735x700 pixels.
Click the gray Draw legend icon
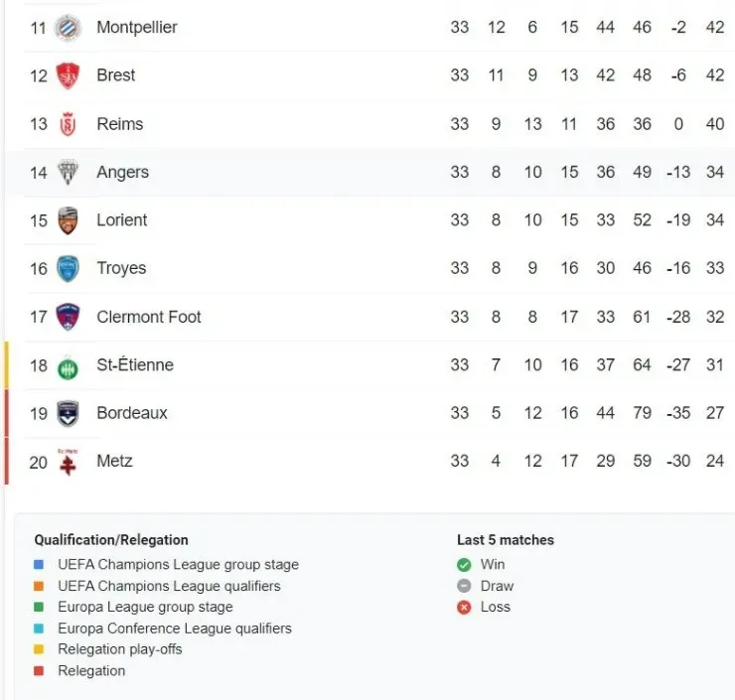(464, 586)
